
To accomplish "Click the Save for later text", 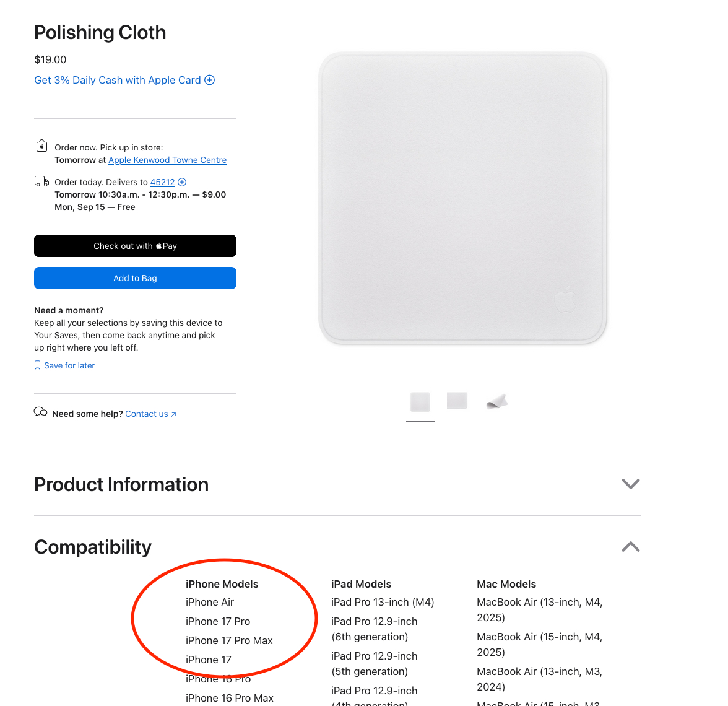I will pyautogui.click(x=69, y=365).
